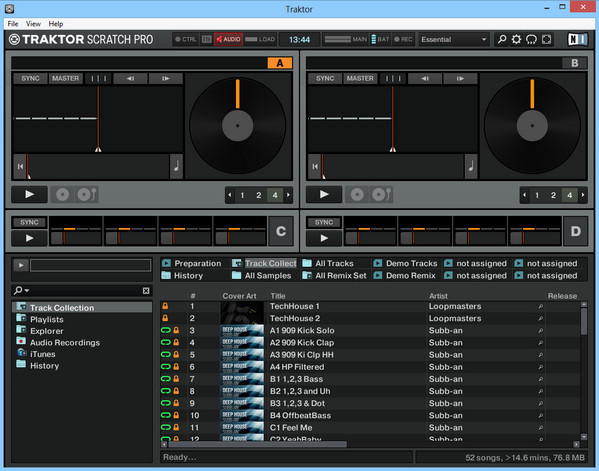The image size is (599, 471).
Task: Click tempo bend down on Deck B
Action: coord(425,78)
